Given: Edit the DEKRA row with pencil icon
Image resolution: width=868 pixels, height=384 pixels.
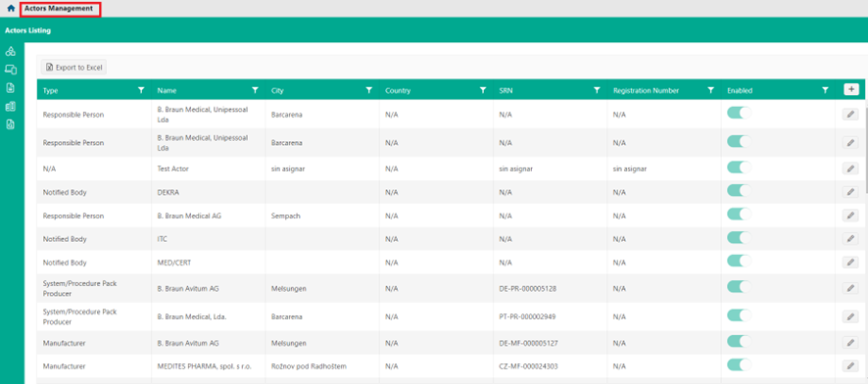Looking at the screenshot, I should (850, 192).
